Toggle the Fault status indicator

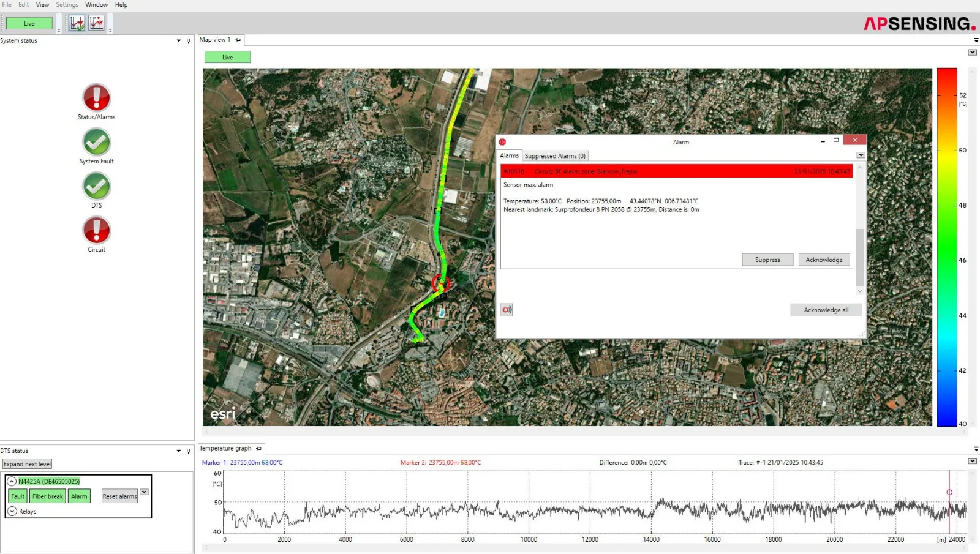[x=18, y=496]
